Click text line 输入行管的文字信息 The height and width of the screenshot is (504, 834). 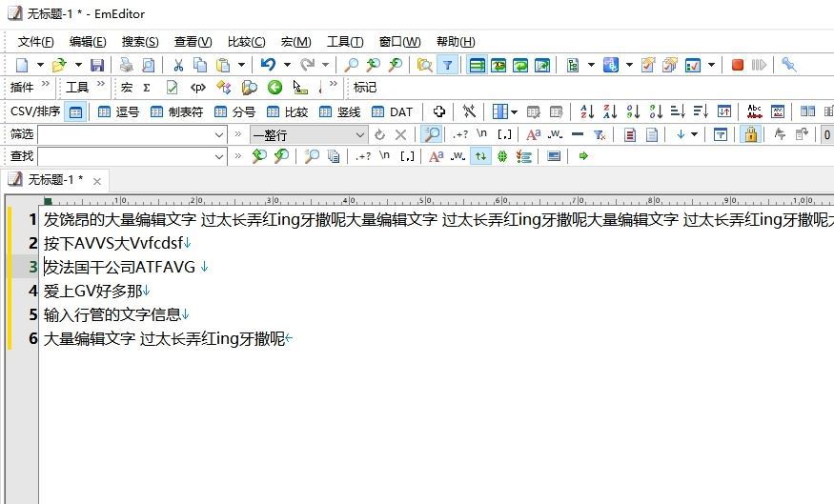click(112, 314)
